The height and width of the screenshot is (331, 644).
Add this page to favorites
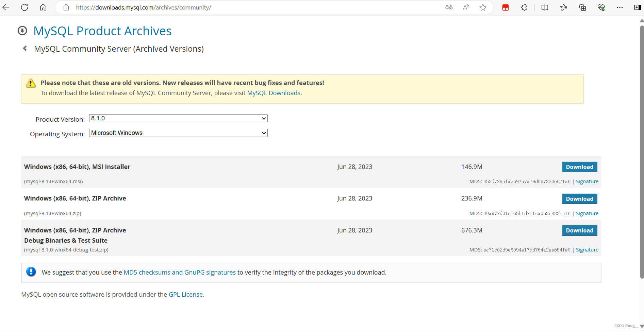(x=483, y=7)
